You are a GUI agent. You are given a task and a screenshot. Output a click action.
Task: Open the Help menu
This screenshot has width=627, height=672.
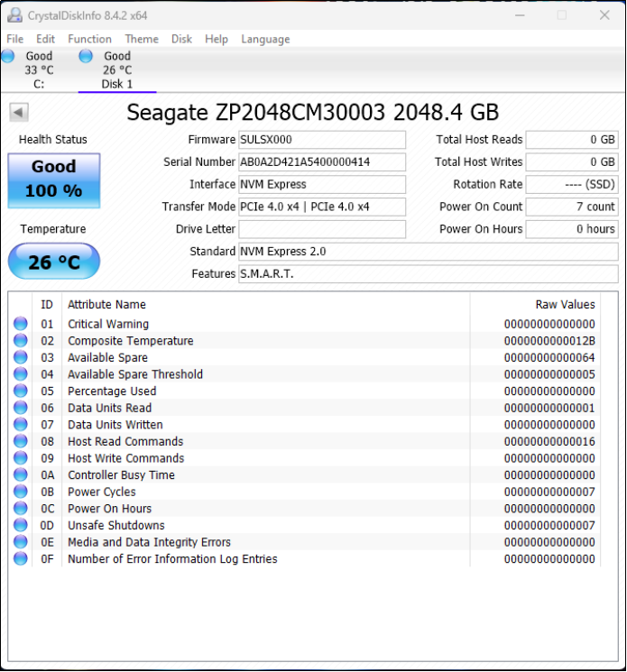click(x=217, y=39)
